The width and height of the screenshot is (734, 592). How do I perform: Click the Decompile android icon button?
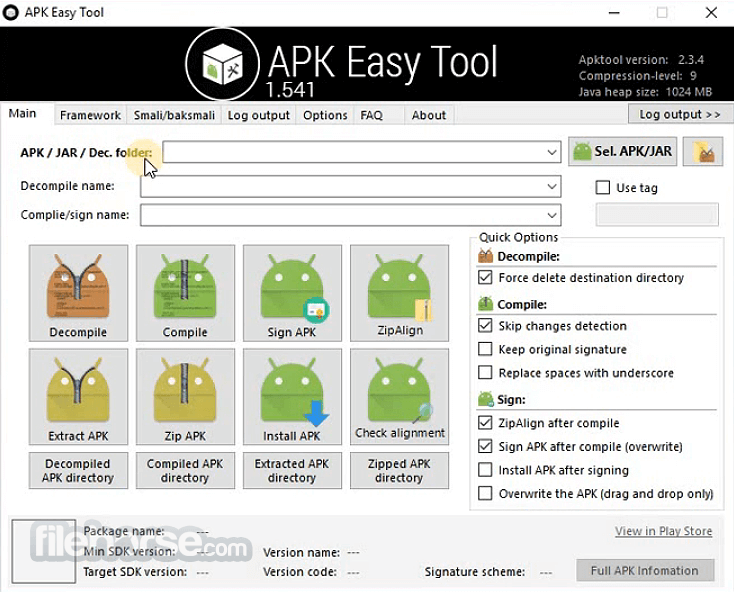[78, 293]
